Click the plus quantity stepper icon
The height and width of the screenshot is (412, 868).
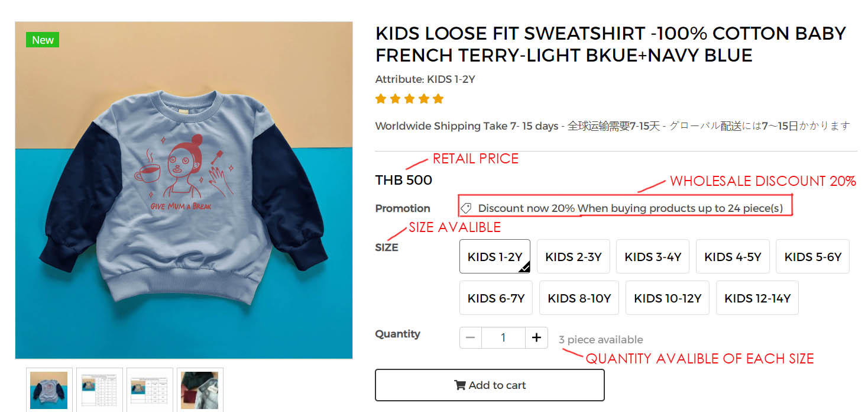(x=536, y=337)
